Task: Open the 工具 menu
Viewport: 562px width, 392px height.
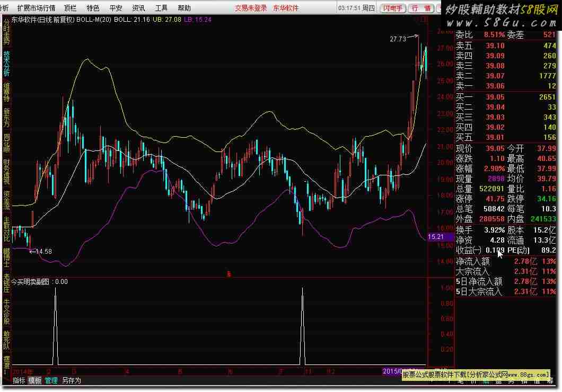Action: pos(161,8)
